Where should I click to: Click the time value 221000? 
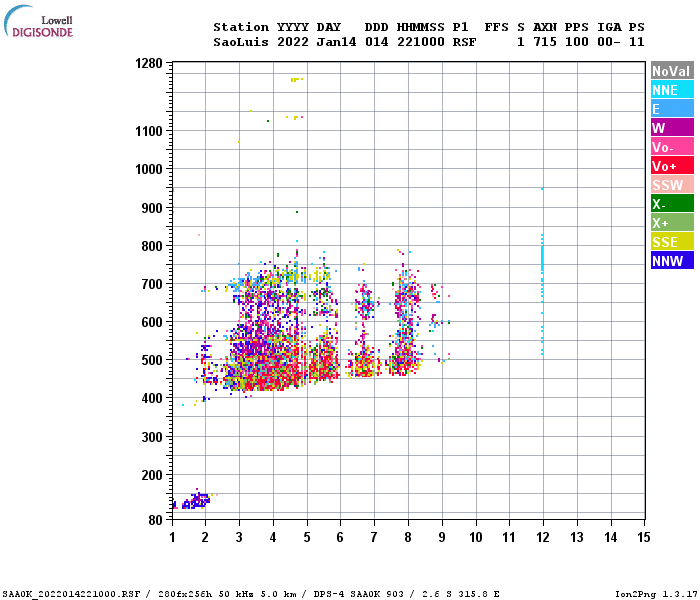[421, 42]
